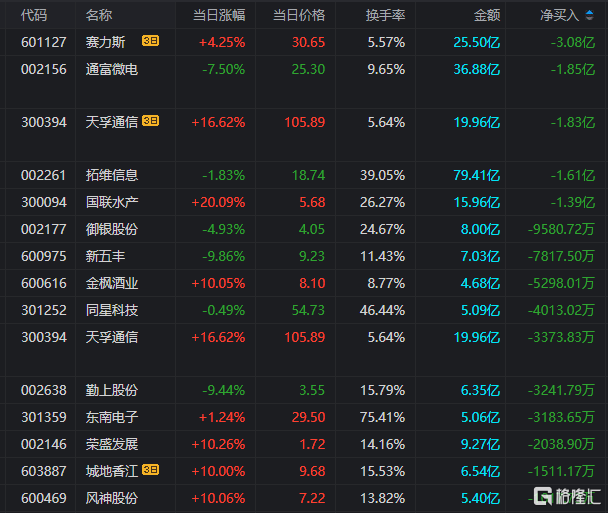Select stock code 002177

(44, 229)
